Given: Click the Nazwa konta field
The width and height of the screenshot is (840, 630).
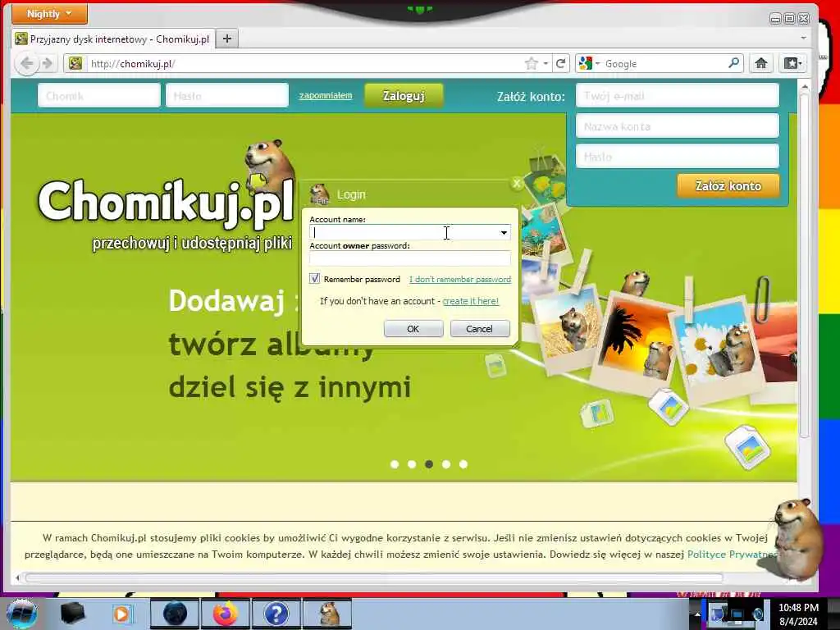Looking at the screenshot, I should [677, 126].
